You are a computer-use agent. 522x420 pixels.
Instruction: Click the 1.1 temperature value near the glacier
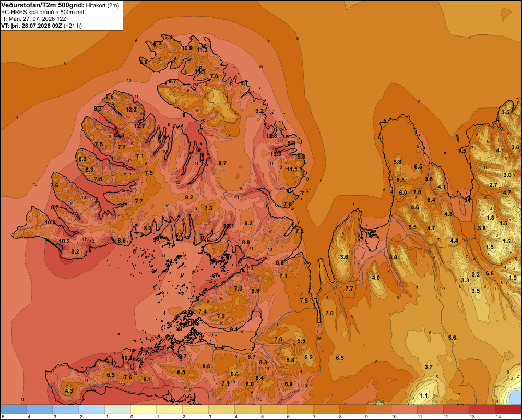pos(424,395)
